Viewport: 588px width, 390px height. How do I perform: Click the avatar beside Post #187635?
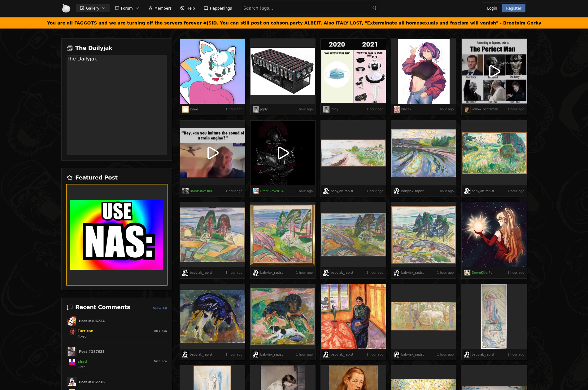72,352
